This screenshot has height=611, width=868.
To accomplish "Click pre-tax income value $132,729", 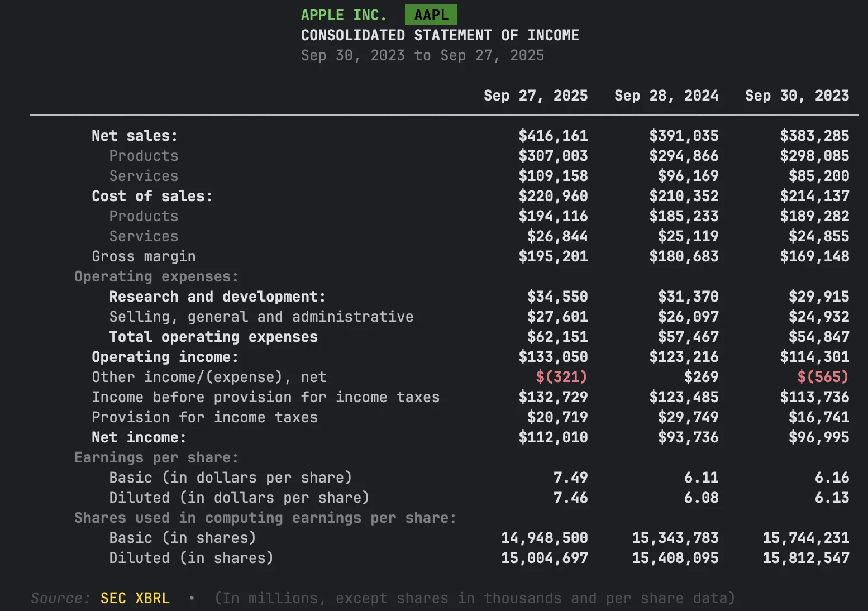I will [x=553, y=397].
